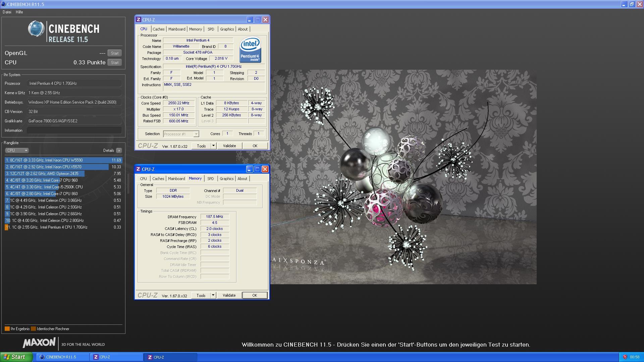Click the Grafikkarte value GeForce 7800 GS/AGP/SSE2
Image resolution: width=644 pixels, height=362 pixels.
tap(74, 121)
